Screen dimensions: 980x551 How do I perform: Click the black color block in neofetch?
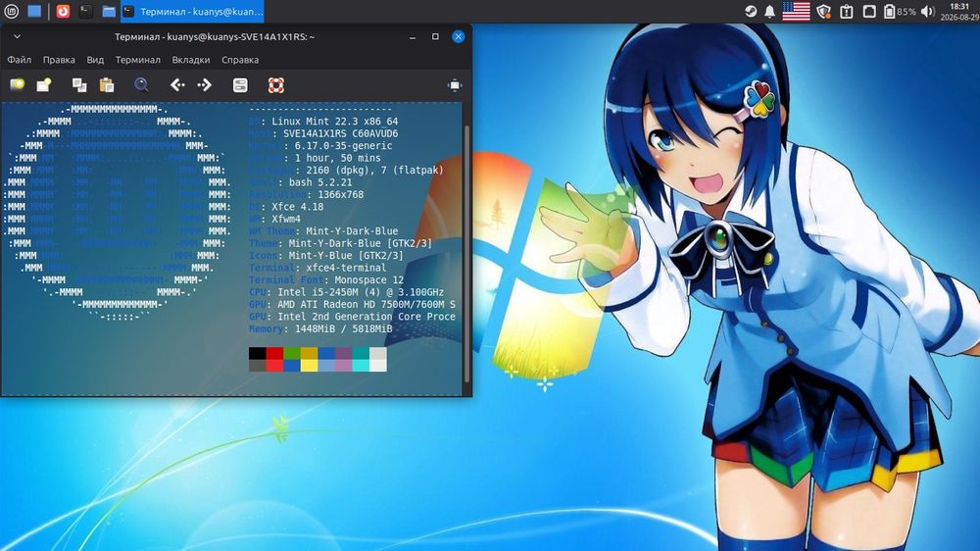pyautogui.click(x=257, y=353)
